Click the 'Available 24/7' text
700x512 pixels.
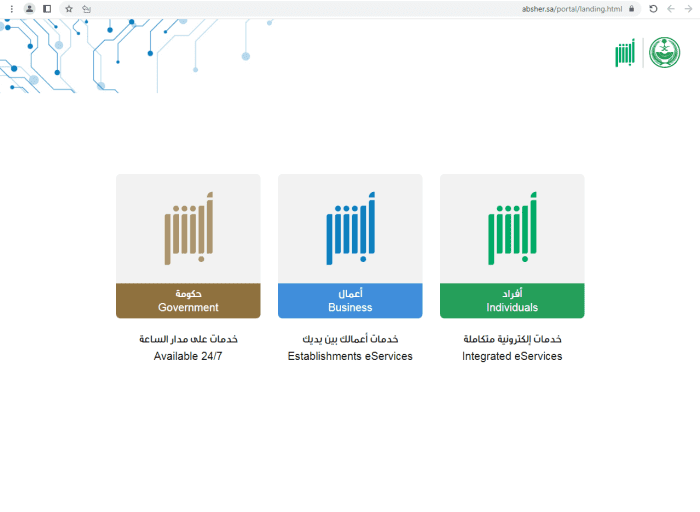188,356
